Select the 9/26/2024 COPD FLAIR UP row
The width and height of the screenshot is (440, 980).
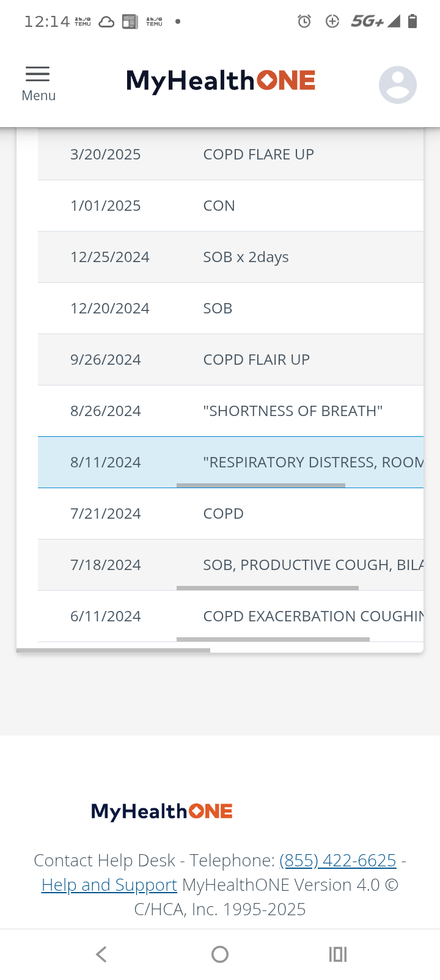pos(230,360)
